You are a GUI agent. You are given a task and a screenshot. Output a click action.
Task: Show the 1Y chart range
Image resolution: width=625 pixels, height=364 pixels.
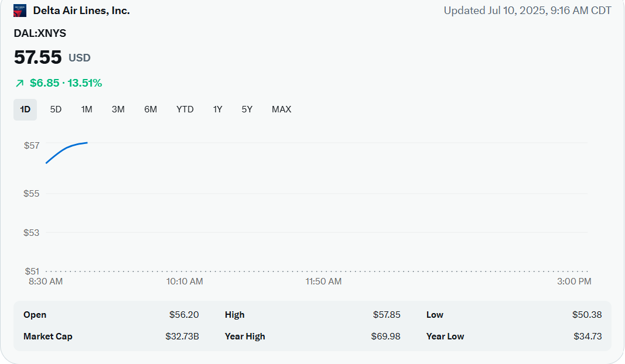pos(217,109)
